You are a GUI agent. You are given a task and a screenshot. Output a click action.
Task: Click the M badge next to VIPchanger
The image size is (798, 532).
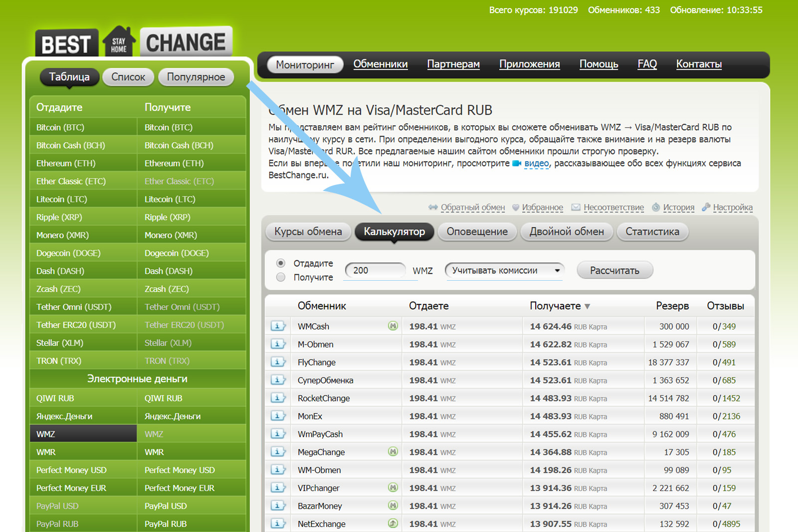(393, 488)
